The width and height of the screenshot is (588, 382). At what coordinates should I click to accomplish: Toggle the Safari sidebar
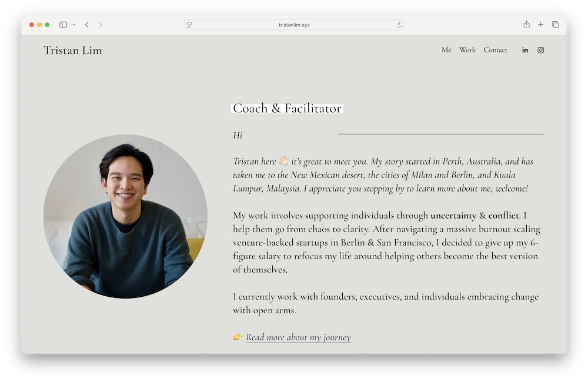(x=64, y=25)
